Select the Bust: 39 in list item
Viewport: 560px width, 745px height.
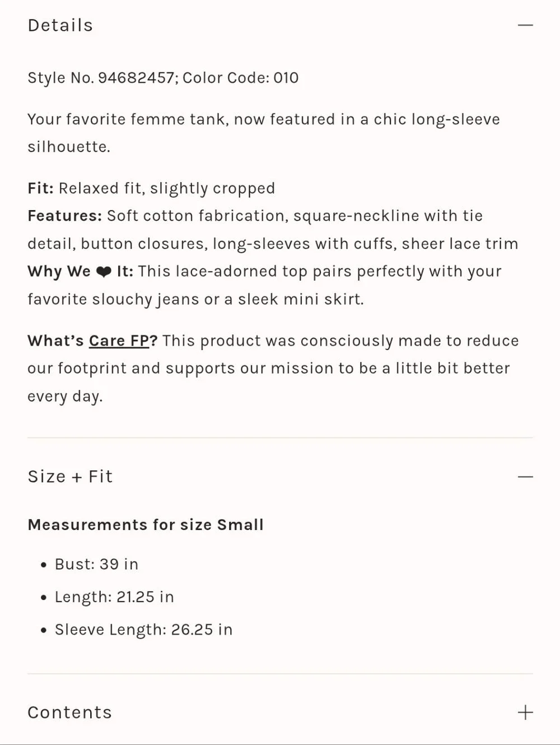pyautogui.click(x=96, y=564)
